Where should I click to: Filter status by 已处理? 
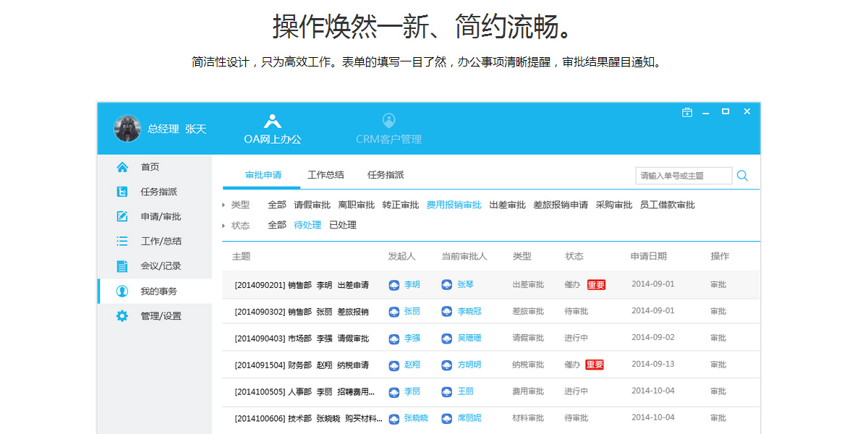click(x=343, y=225)
